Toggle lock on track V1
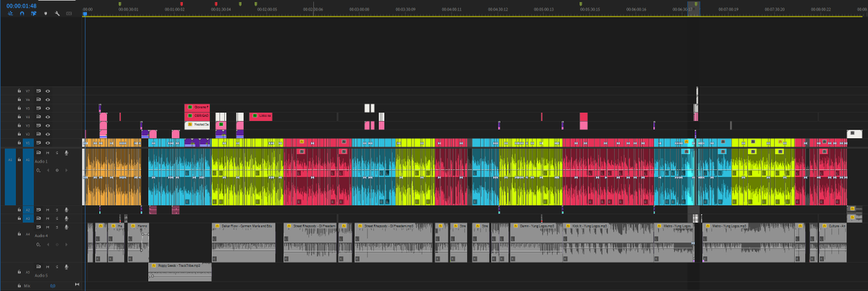 point(20,143)
